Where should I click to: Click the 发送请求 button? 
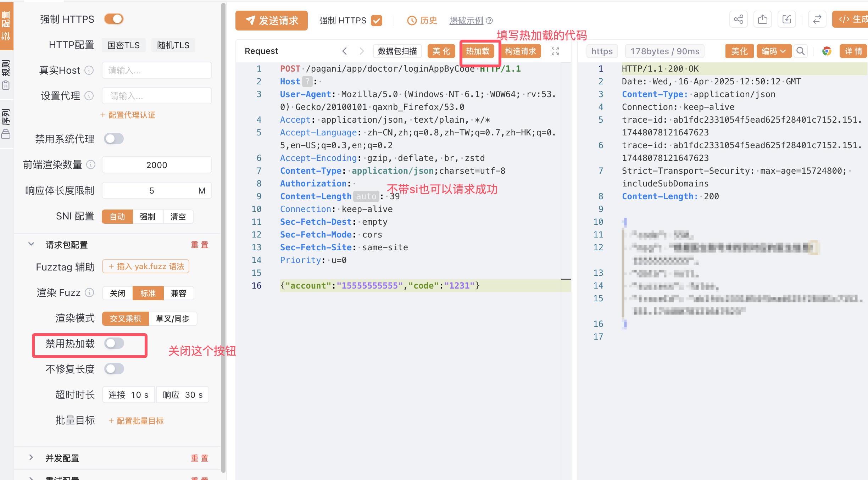coord(272,21)
